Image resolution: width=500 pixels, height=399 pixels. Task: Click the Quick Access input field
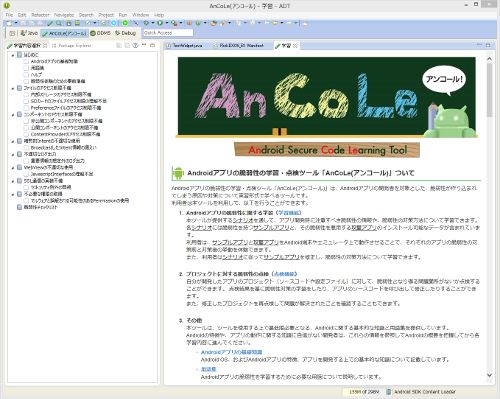[168, 33]
